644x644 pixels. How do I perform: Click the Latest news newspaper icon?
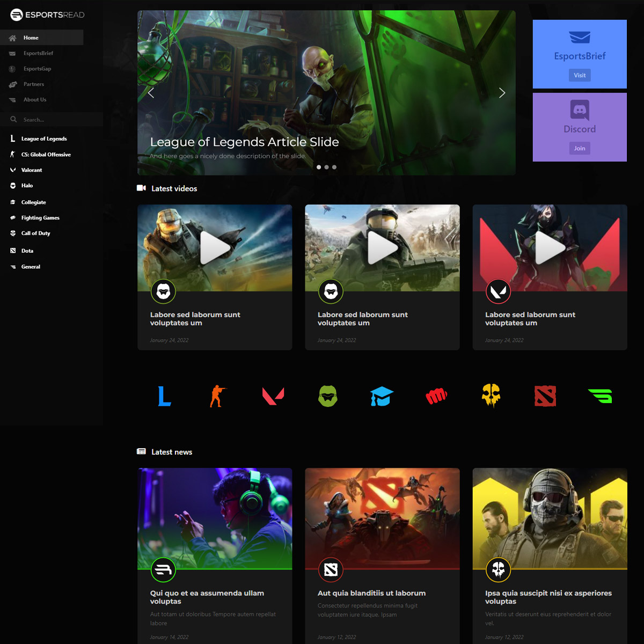(141, 451)
